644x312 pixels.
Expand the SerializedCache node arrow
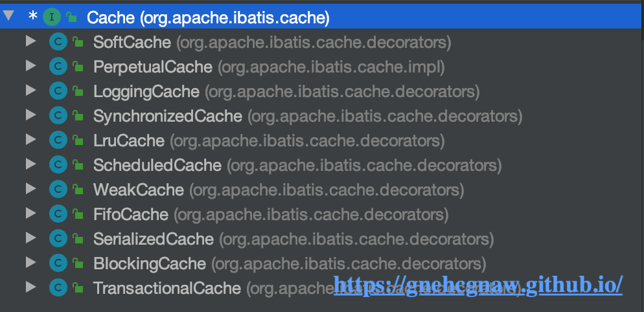[31, 238]
